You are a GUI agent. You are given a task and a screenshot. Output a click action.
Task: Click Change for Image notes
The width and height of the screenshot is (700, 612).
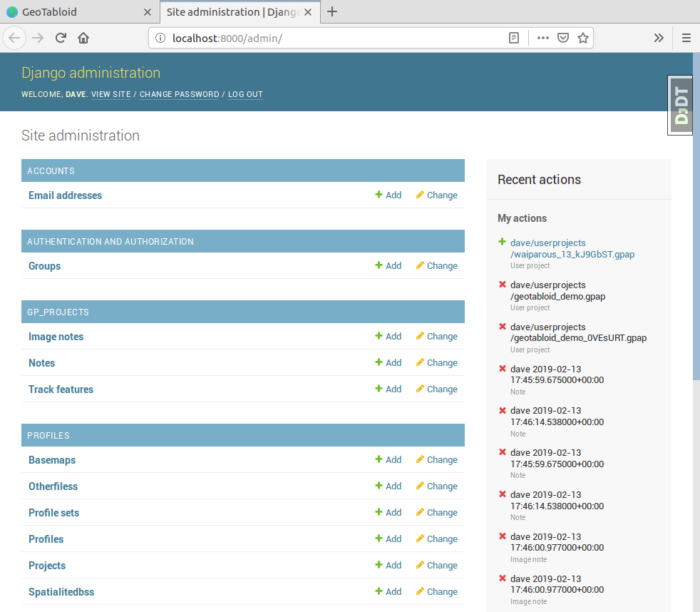point(436,336)
